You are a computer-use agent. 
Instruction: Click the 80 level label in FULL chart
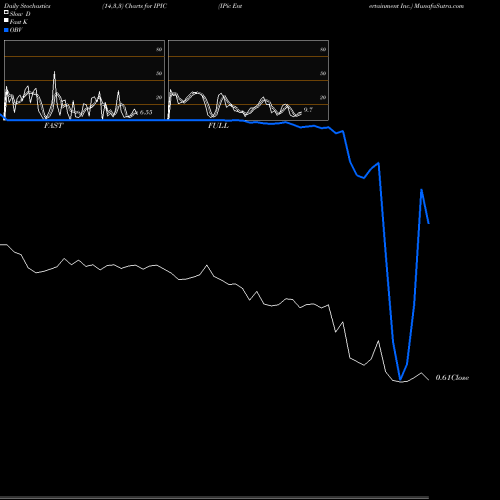click(323, 49)
